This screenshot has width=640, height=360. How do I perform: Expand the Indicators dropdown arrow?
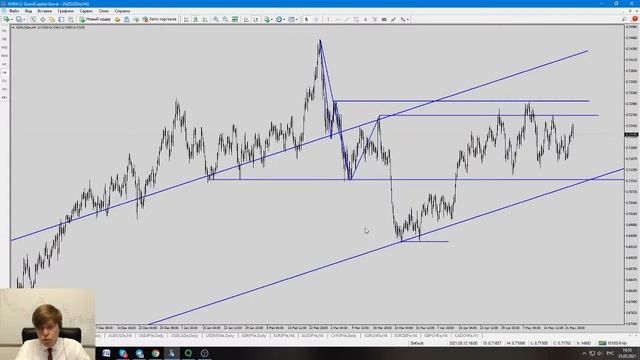(272, 19)
